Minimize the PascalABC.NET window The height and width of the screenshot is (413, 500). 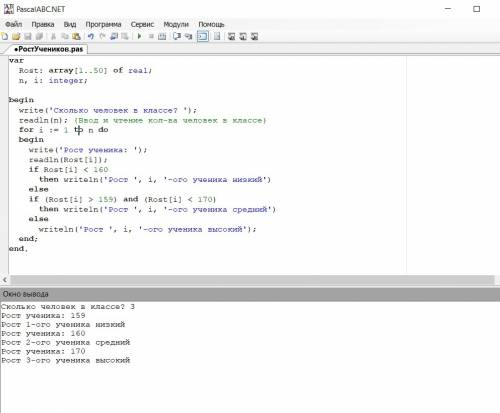click(x=448, y=9)
